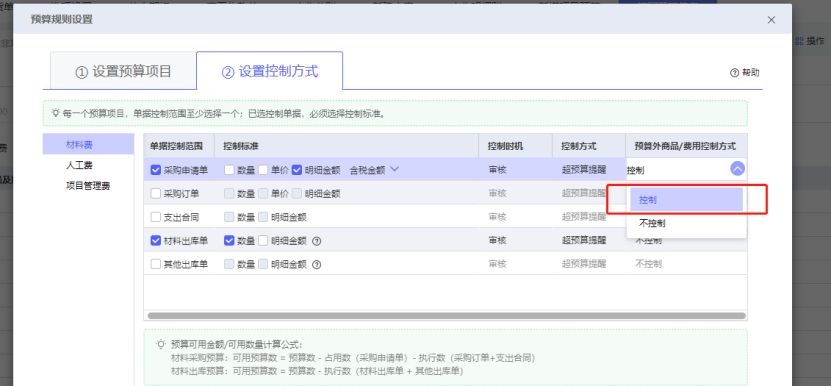The width and height of the screenshot is (831, 386).
Task: Open the 帮助 help icon
Action: coord(735,73)
